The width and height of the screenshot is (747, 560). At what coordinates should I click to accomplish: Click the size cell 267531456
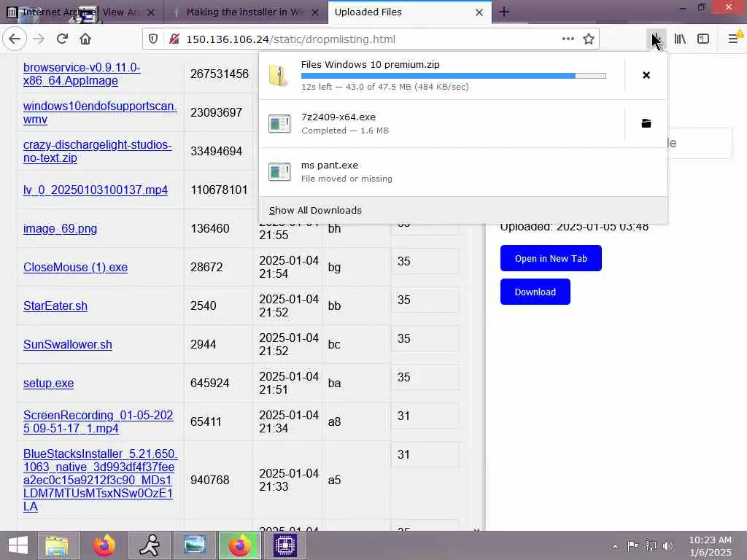click(219, 74)
